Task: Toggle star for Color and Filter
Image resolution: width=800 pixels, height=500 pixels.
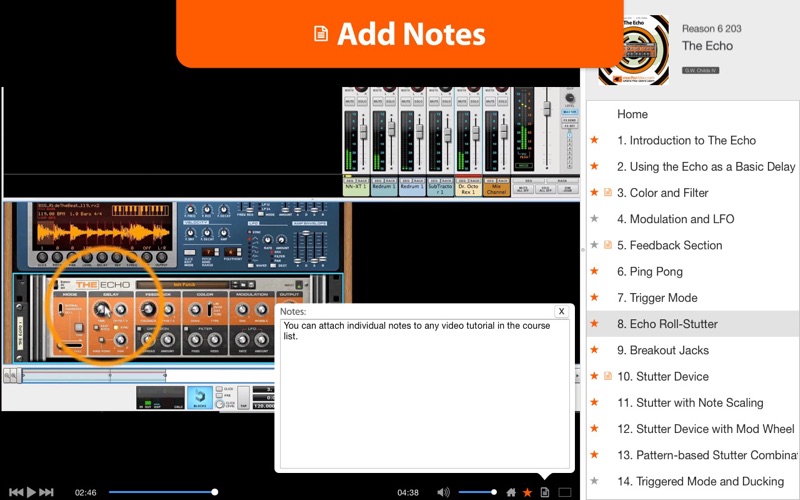Action: [x=594, y=192]
